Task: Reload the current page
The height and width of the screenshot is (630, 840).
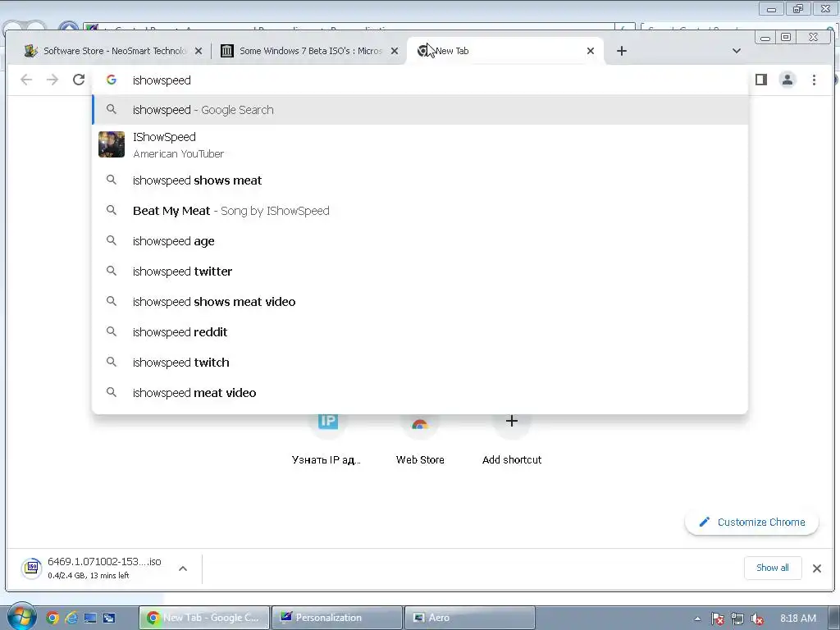Action: (79, 80)
